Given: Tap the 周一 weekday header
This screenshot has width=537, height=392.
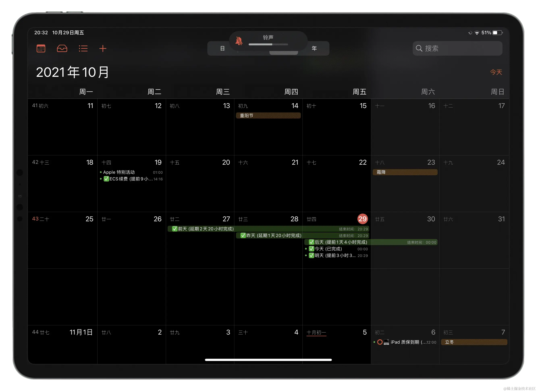Looking at the screenshot, I should click(x=86, y=92).
